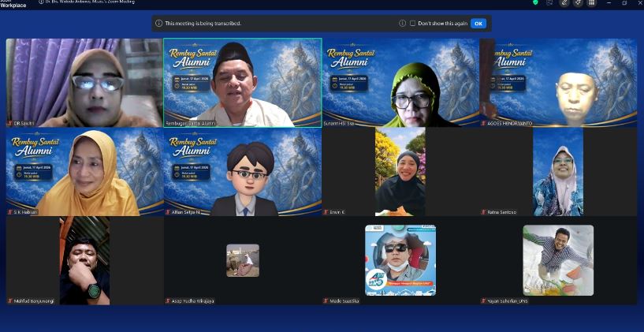Click the transcript icon next to green shield
The image size is (644, 332).
click(x=549, y=2)
